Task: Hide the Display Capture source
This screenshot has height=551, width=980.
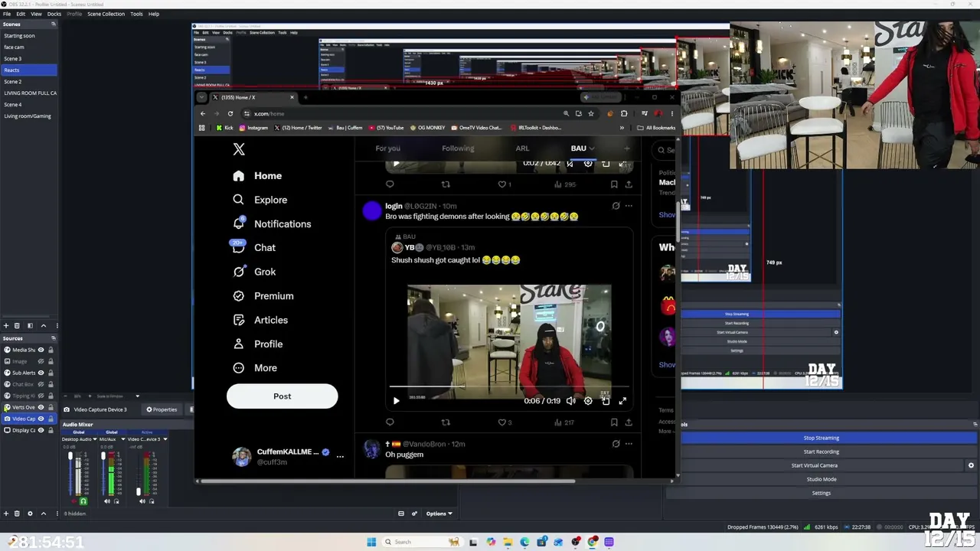Action: point(41,430)
